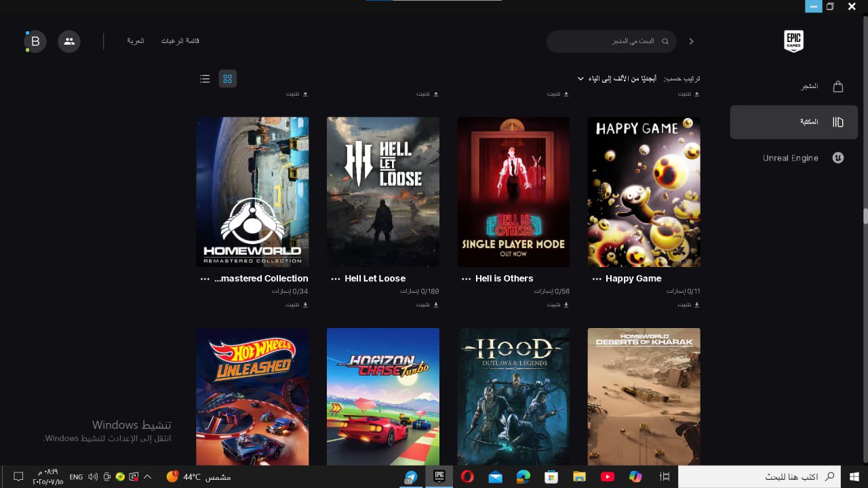868x488 pixels.
Task: Open File Explorer from the taskbar
Action: (x=579, y=476)
